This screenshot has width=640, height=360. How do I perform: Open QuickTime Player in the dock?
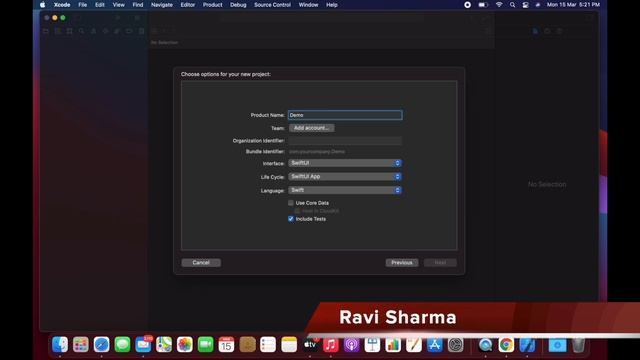[485, 344]
